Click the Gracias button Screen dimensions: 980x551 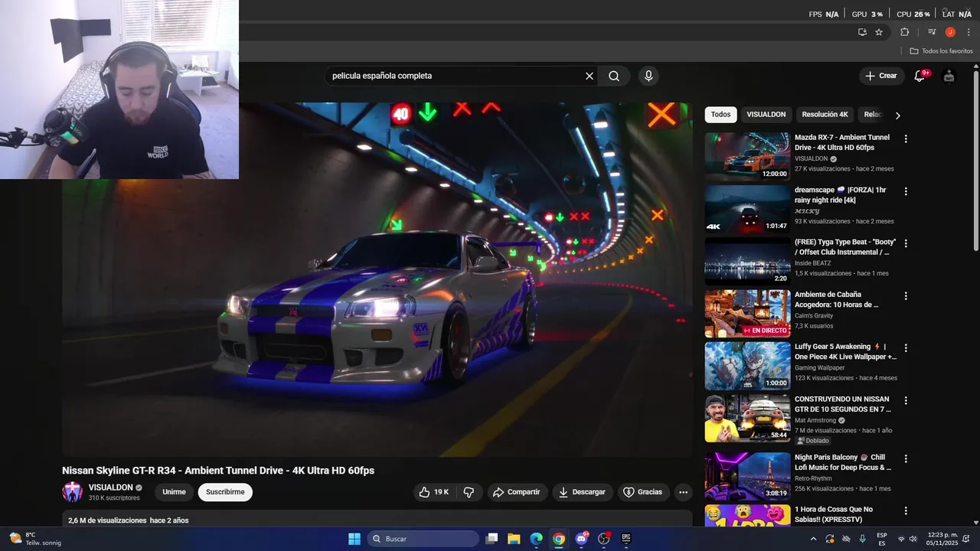point(643,492)
